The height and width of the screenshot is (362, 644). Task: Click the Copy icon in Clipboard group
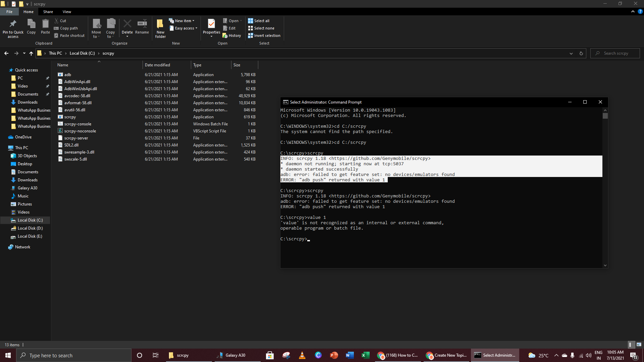31,24
